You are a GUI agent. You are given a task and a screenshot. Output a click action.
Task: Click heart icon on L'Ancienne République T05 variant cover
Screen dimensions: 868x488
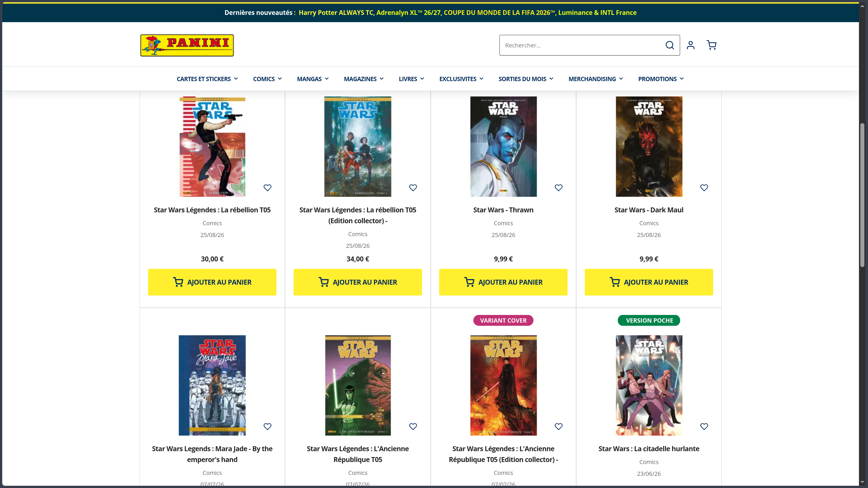click(558, 426)
